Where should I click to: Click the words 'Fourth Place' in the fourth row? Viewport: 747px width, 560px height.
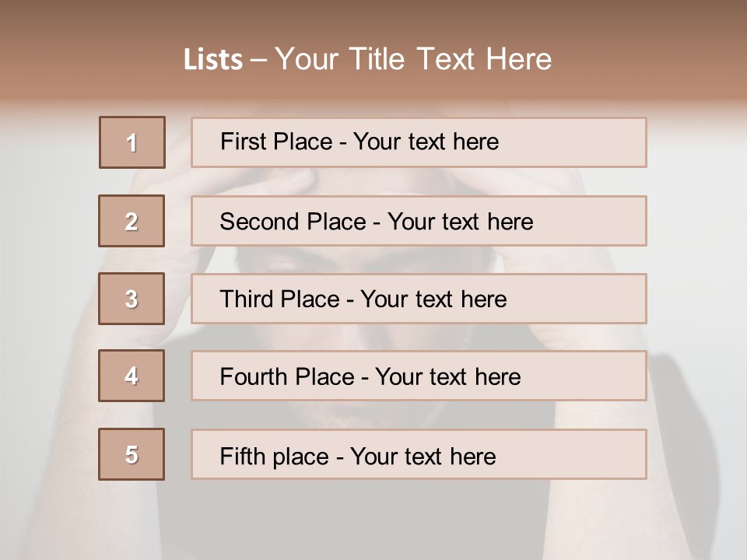pos(287,376)
